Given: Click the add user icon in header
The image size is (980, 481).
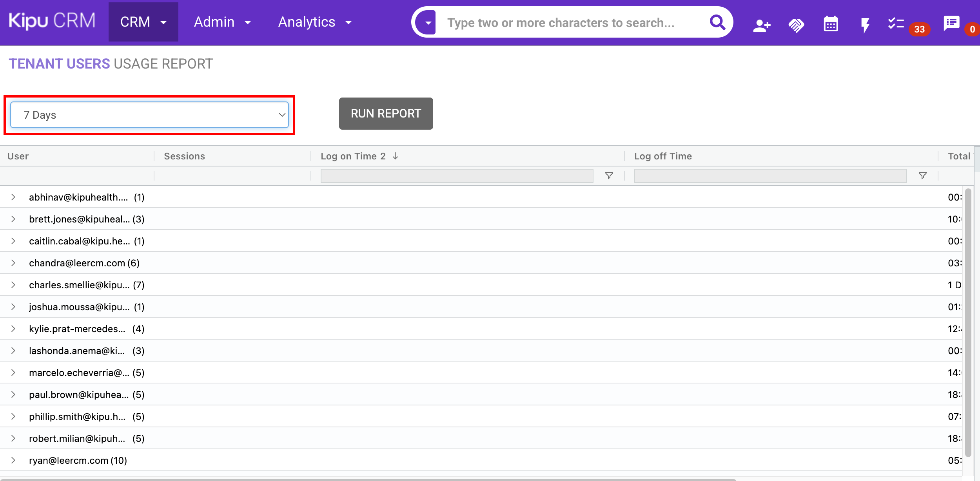Looking at the screenshot, I should coord(762,25).
